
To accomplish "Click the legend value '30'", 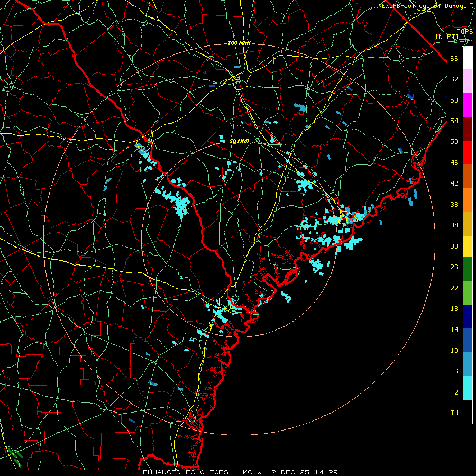I will tap(454, 246).
